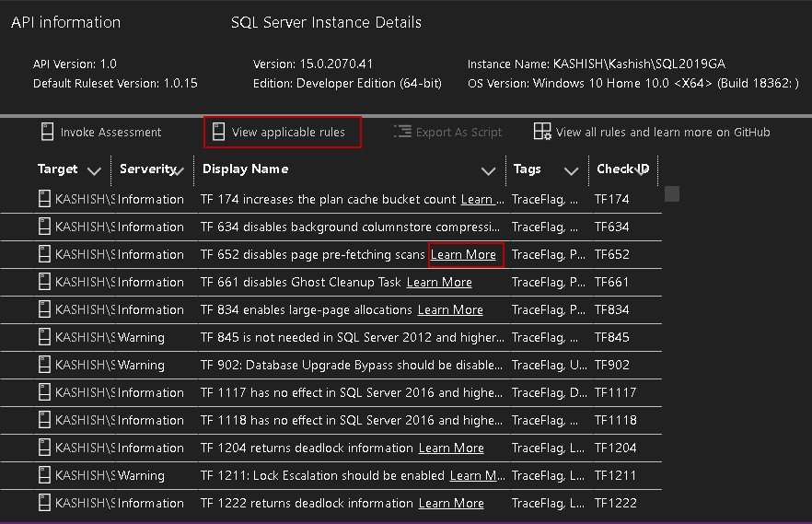Viewport: 812px width, 524px height.
Task: Expand the Display Name column dropdown
Action: (x=488, y=170)
